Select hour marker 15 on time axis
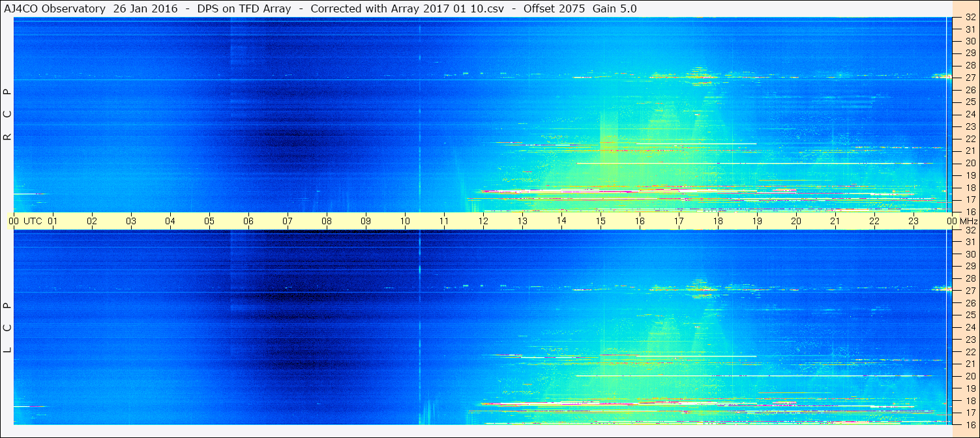 (x=601, y=221)
